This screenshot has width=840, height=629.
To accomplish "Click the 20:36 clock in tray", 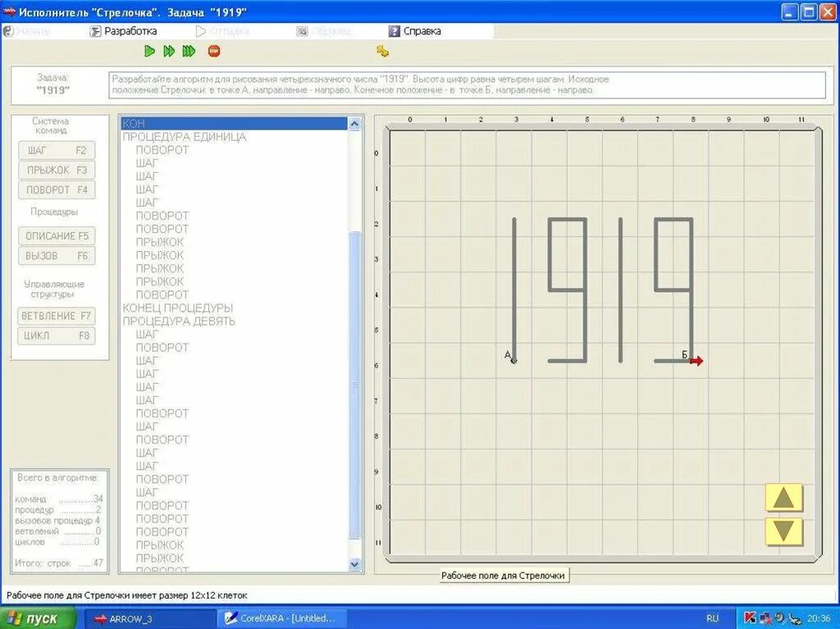I will (x=819, y=618).
